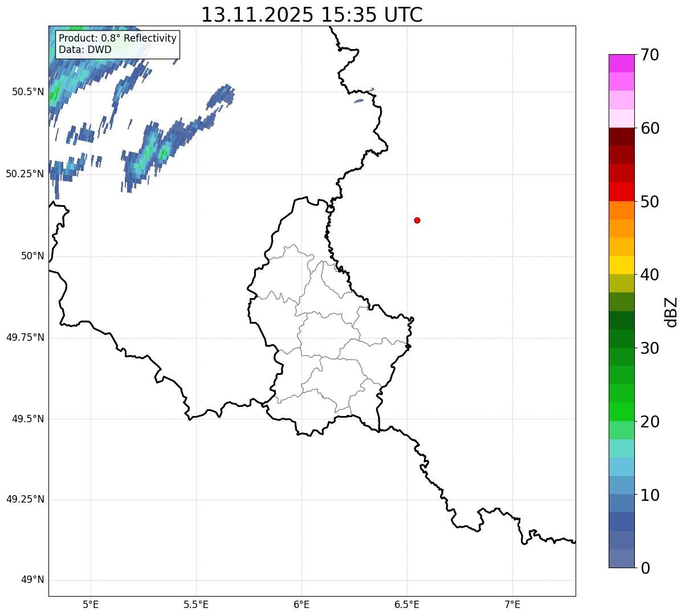Click the green-core radar echo near 50.3°N 5.3°E
Image resolution: width=685 pixels, height=616 pixels.
click(x=154, y=153)
